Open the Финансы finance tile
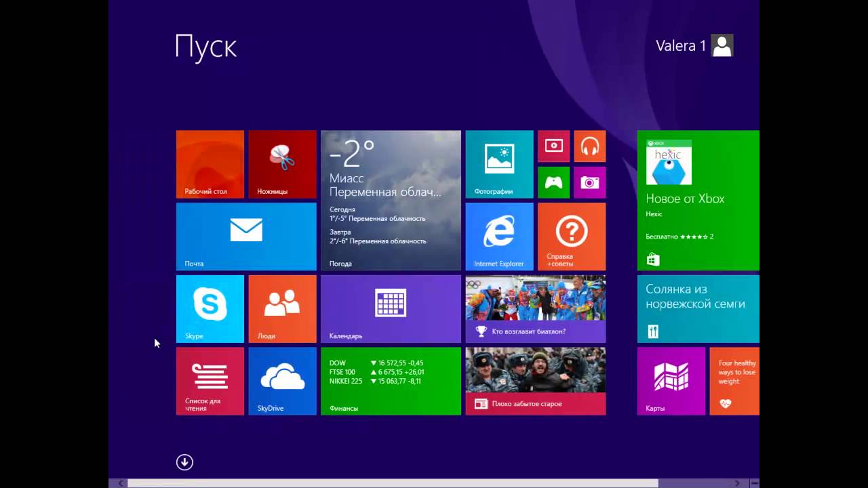Image resolution: width=868 pixels, height=488 pixels. pos(391,381)
